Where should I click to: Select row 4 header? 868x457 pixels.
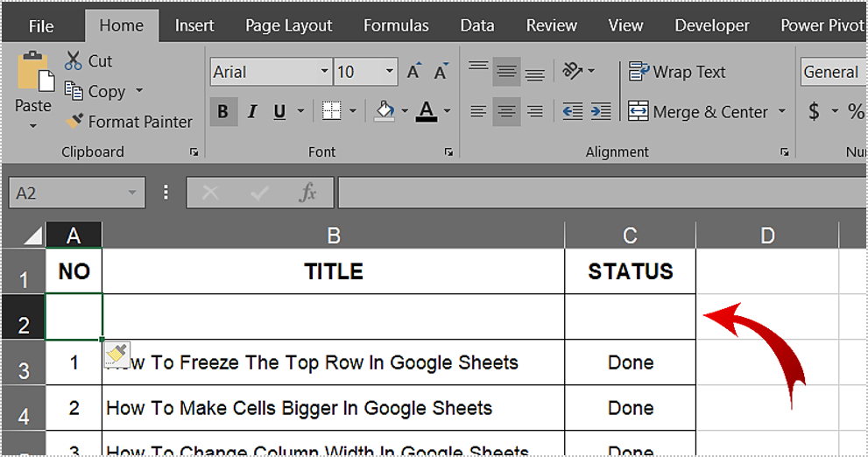coord(24,408)
